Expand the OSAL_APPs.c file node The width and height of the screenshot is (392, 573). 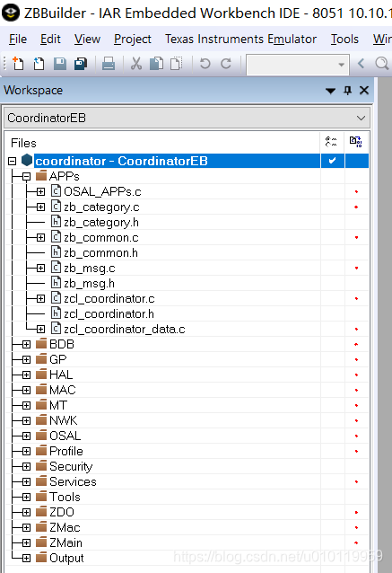click(x=41, y=192)
